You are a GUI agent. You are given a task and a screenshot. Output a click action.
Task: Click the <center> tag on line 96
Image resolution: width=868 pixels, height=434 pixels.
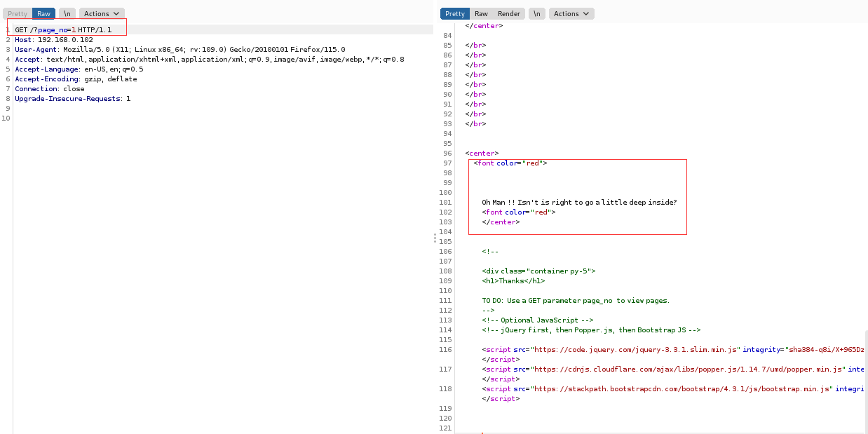tap(482, 154)
